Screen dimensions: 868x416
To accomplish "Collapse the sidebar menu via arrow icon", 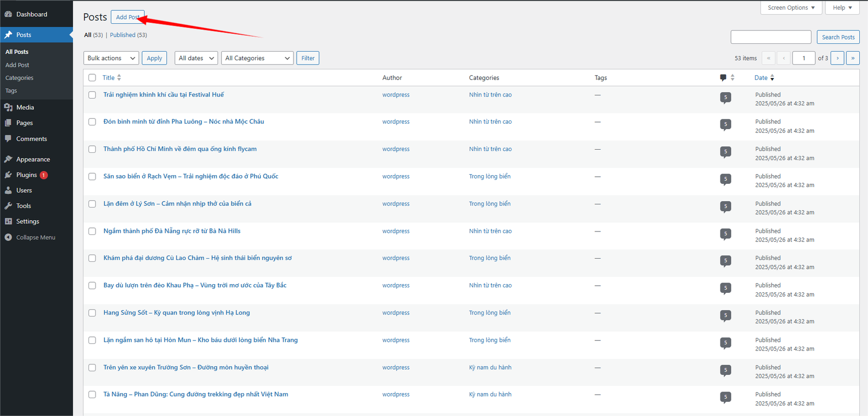I will [x=8, y=238].
